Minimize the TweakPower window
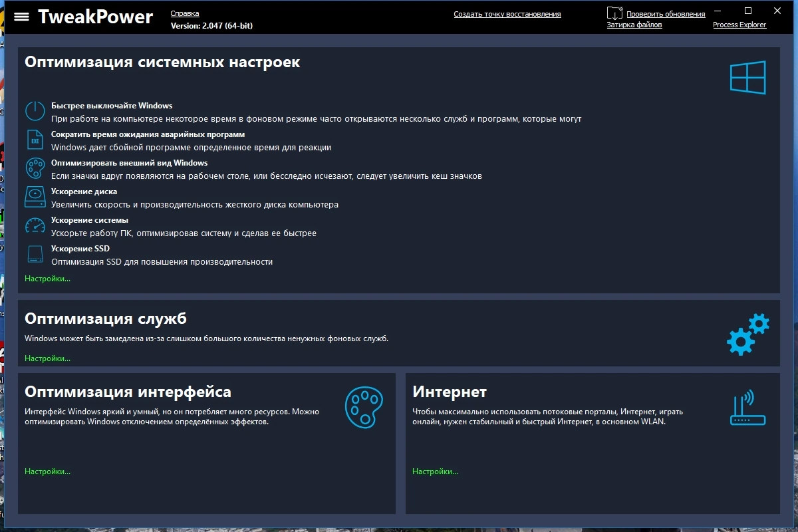The image size is (798, 532). pos(718,11)
